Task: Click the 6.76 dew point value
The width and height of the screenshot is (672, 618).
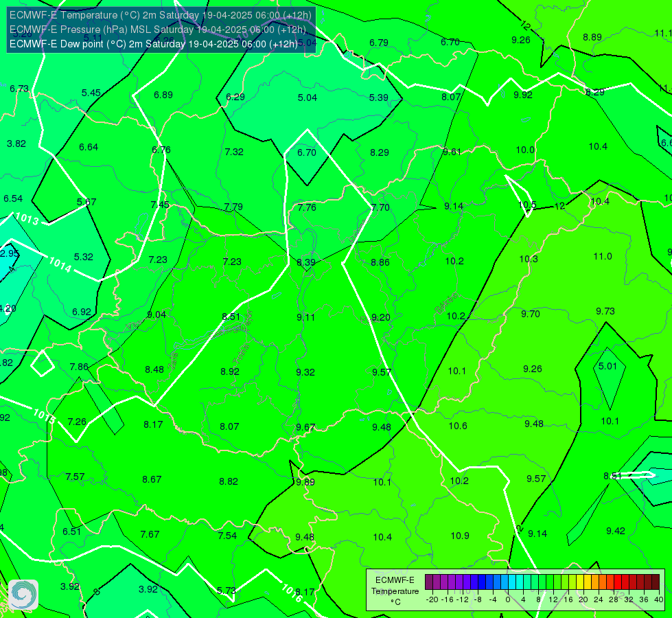Action: click(161, 150)
